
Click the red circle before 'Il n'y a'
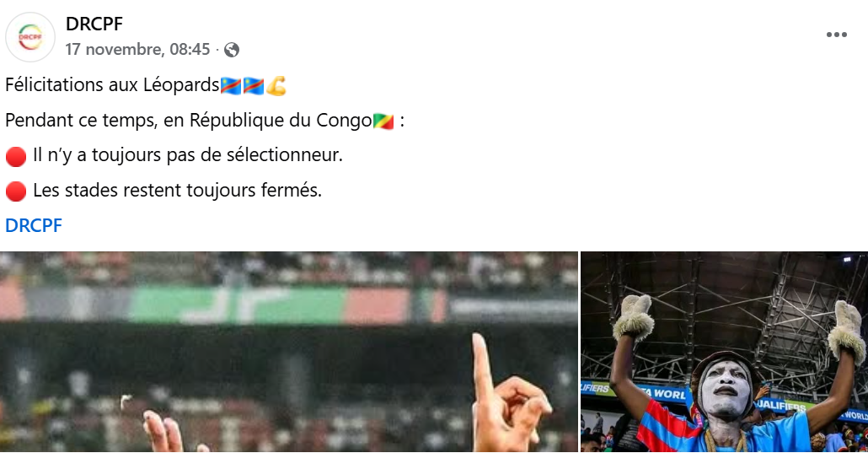[x=16, y=156]
